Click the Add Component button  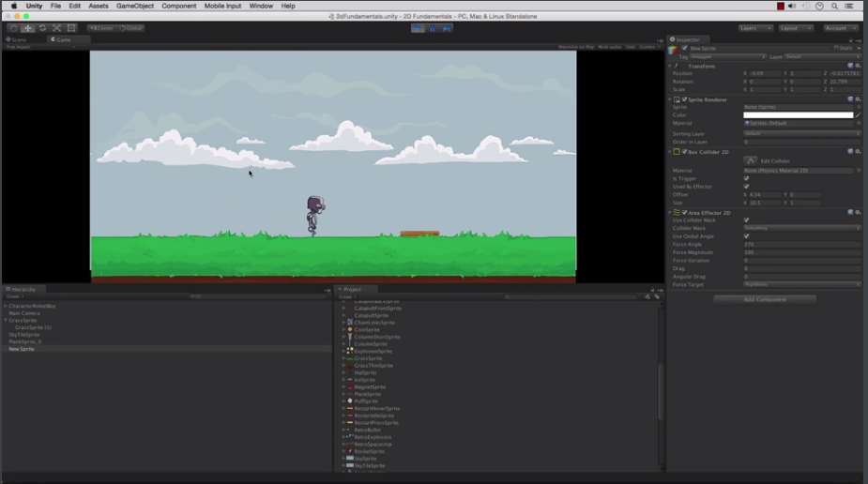tap(765, 299)
